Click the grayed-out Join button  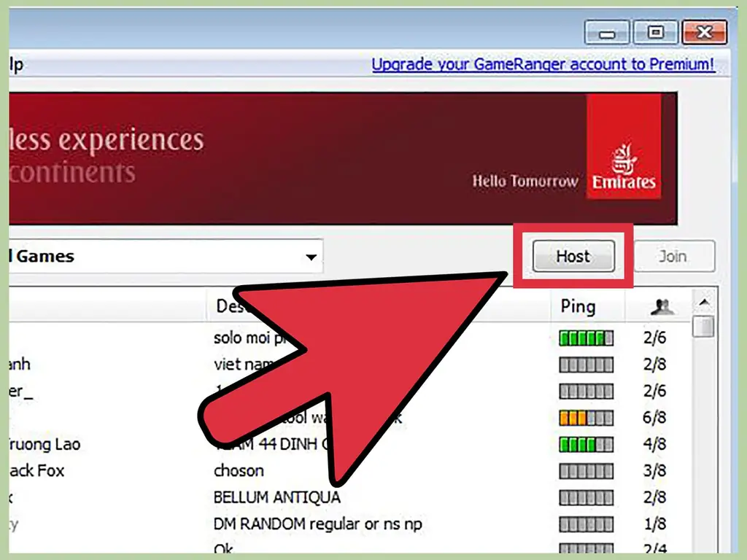pyautogui.click(x=673, y=256)
